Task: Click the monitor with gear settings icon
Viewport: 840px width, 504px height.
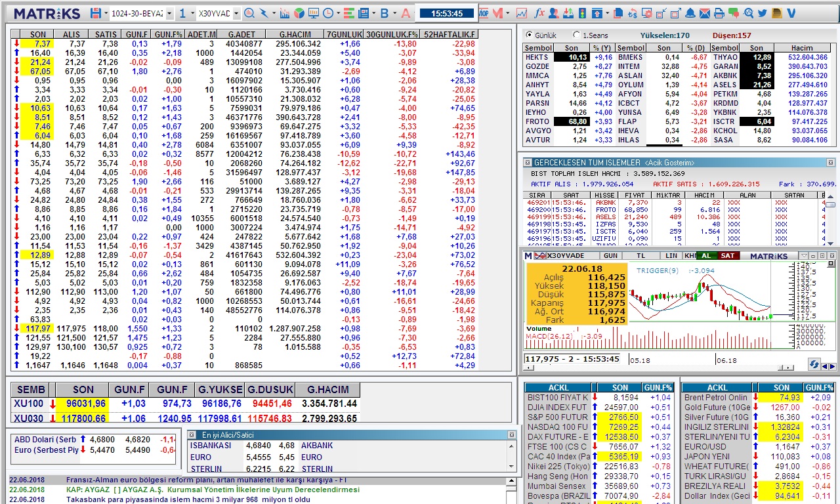Action: pos(647,13)
